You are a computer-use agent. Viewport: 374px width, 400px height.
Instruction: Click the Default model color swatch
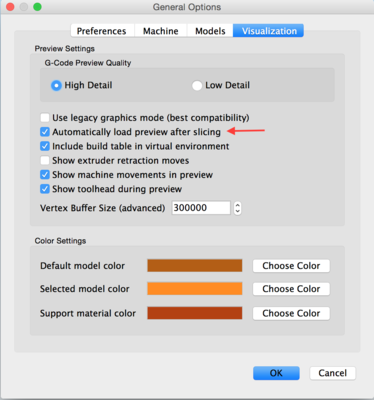click(195, 266)
